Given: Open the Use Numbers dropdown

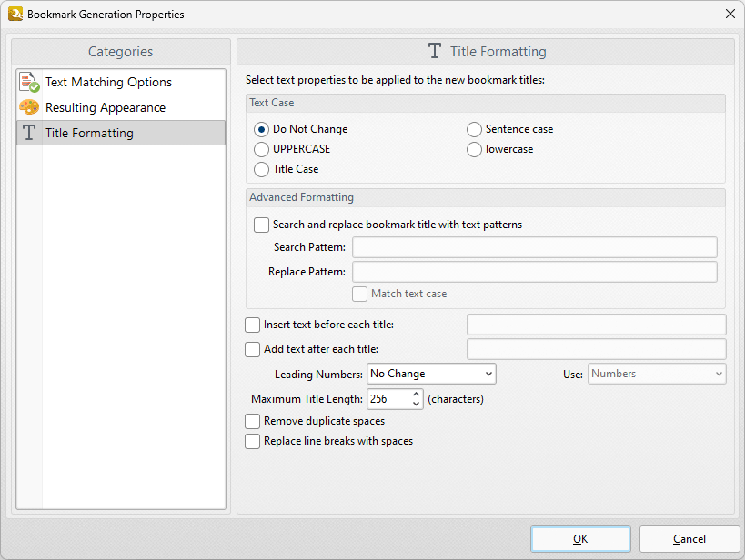Looking at the screenshot, I should (x=657, y=374).
